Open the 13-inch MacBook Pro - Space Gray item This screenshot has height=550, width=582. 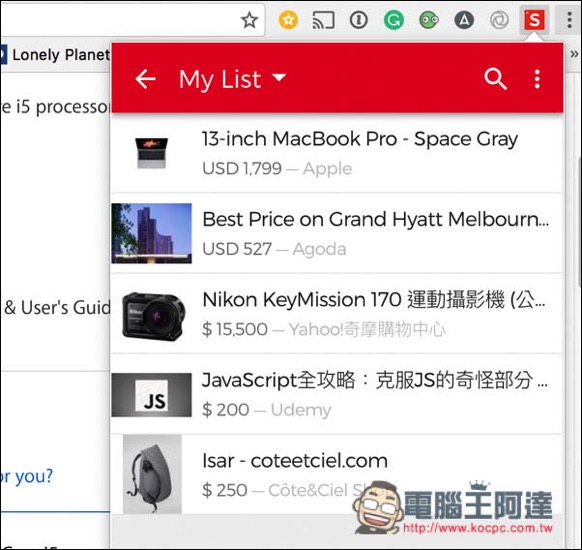point(360,139)
